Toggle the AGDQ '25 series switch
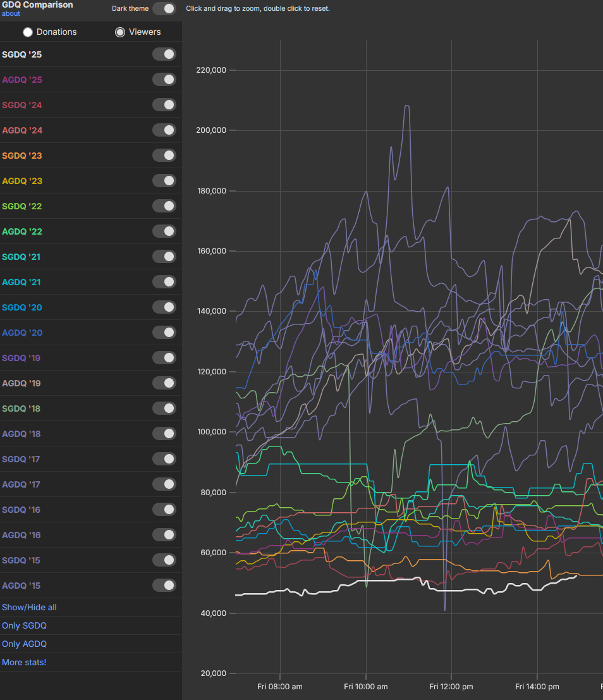Screen dimensions: 603x700 pyautogui.click(x=164, y=80)
